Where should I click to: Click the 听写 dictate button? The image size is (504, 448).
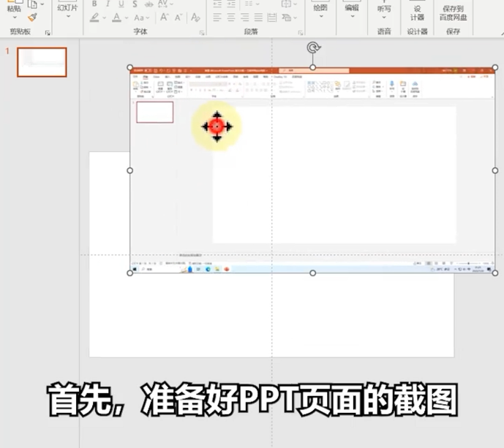coord(384,10)
